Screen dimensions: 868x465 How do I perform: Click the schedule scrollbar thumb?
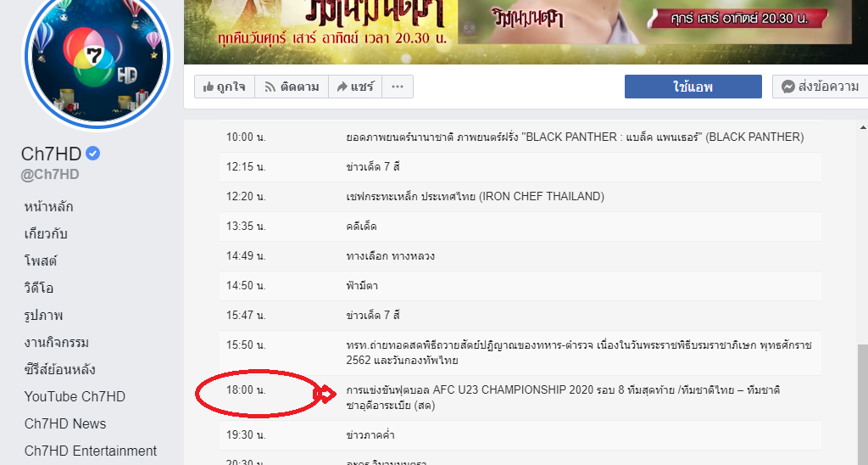tap(863, 405)
